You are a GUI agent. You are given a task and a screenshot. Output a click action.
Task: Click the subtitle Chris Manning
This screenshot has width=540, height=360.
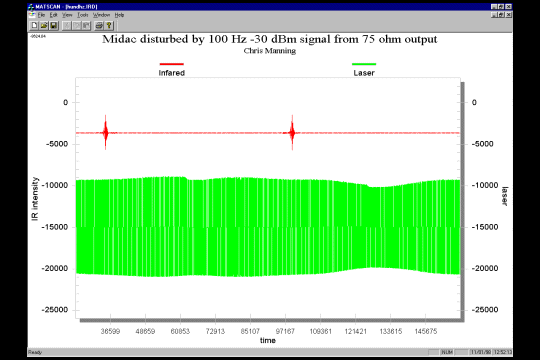[270, 51]
